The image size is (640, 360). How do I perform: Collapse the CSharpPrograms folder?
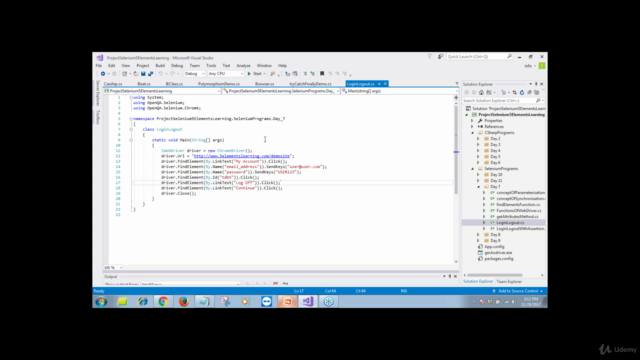coord(473,133)
